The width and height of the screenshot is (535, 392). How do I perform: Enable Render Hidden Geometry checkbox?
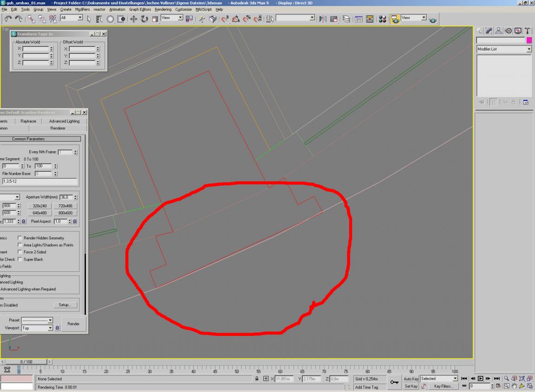(x=20, y=238)
